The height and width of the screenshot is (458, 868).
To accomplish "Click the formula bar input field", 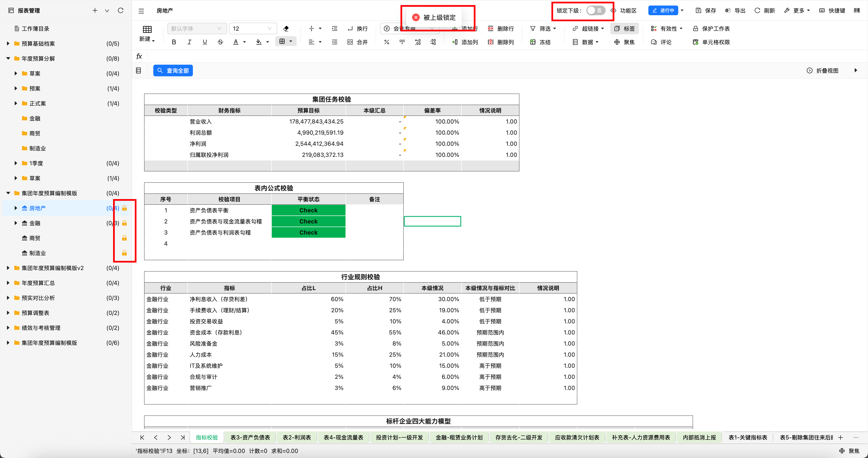I will pyautogui.click(x=472, y=56).
